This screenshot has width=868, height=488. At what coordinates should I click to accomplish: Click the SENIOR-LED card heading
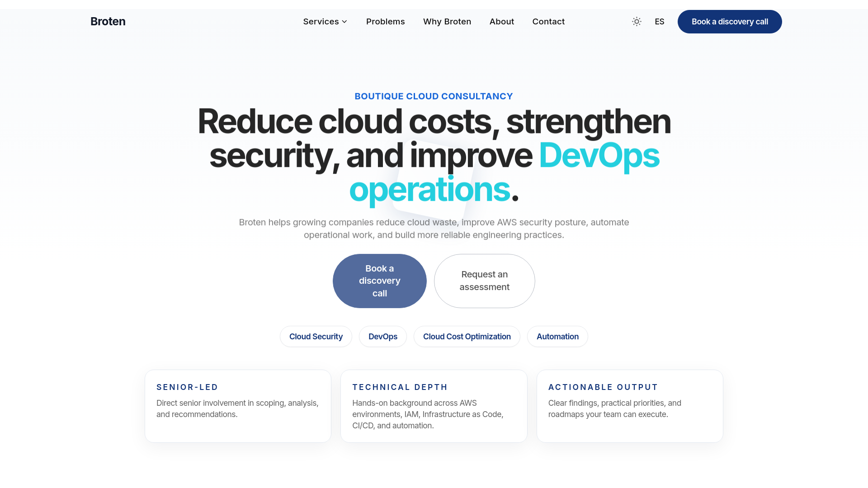pos(187,387)
